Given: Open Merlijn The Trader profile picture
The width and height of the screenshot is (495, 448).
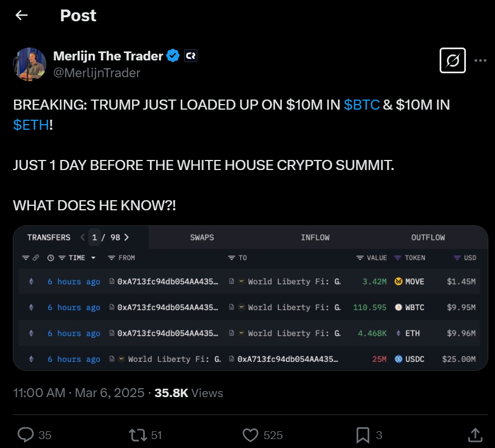Looking at the screenshot, I should pyautogui.click(x=29, y=64).
